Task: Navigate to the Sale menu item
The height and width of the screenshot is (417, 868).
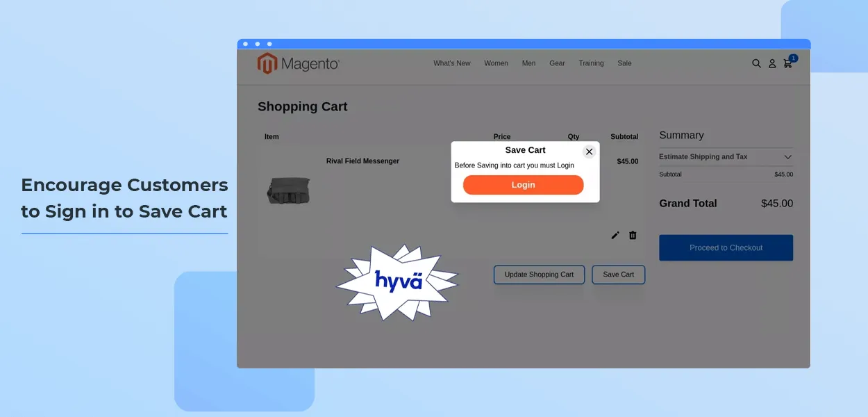Action: point(624,63)
